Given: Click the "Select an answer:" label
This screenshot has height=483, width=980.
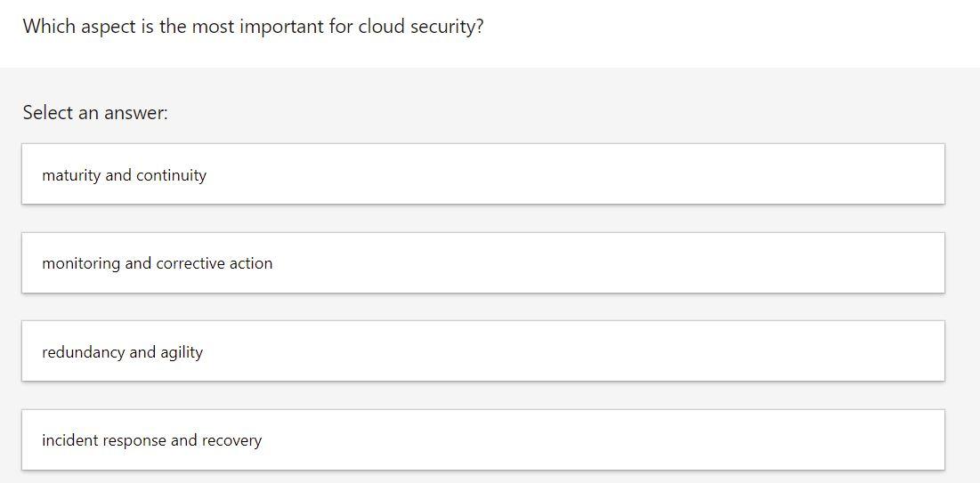Looking at the screenshot, I should [95, 113].
